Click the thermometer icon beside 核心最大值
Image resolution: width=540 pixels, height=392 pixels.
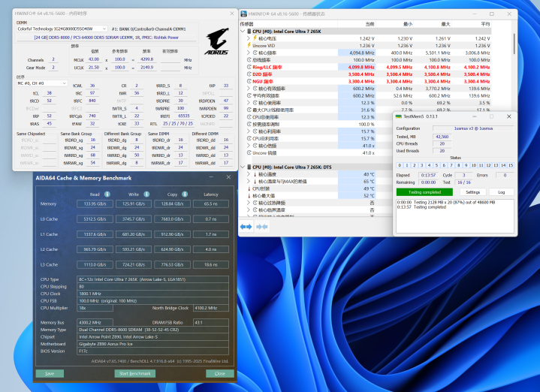point(249,196)
